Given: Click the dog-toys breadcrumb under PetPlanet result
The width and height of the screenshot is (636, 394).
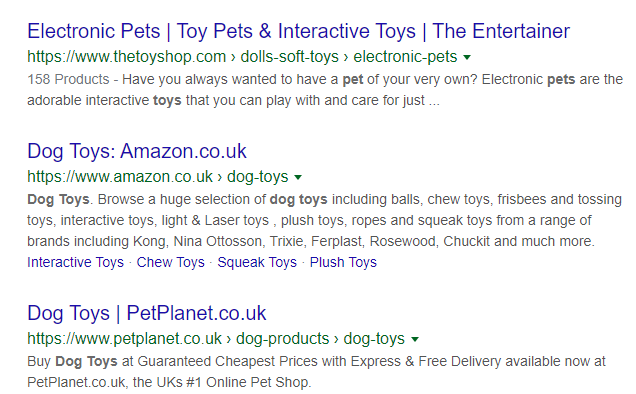Looking at the screenshot, I should point(374,338).
